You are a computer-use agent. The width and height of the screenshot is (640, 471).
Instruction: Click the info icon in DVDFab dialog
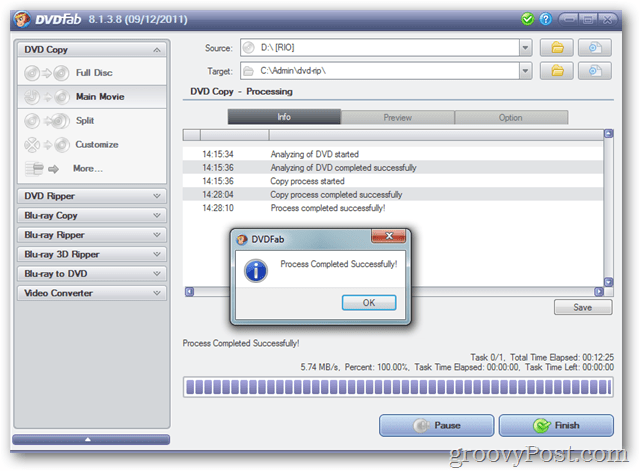(x=256, y=271)
